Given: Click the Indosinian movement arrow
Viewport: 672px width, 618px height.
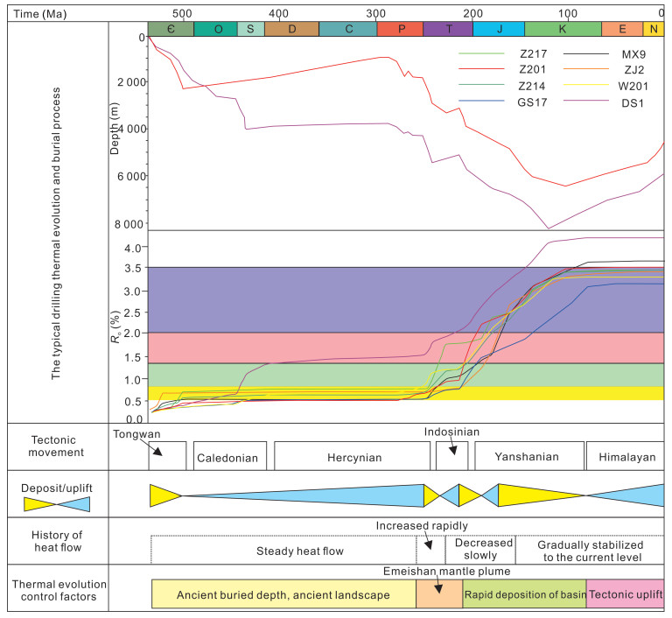Looking at the screenshot, I should (452, 447).
